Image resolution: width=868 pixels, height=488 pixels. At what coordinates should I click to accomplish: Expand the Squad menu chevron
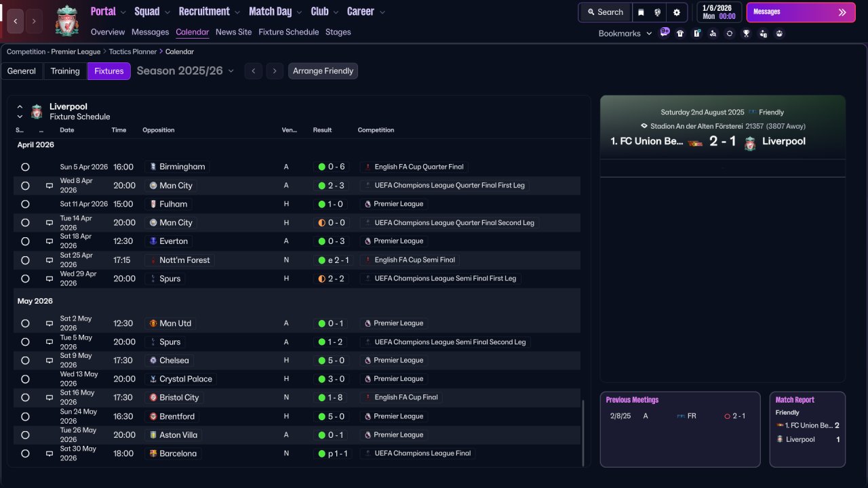(x=167, y=12)
